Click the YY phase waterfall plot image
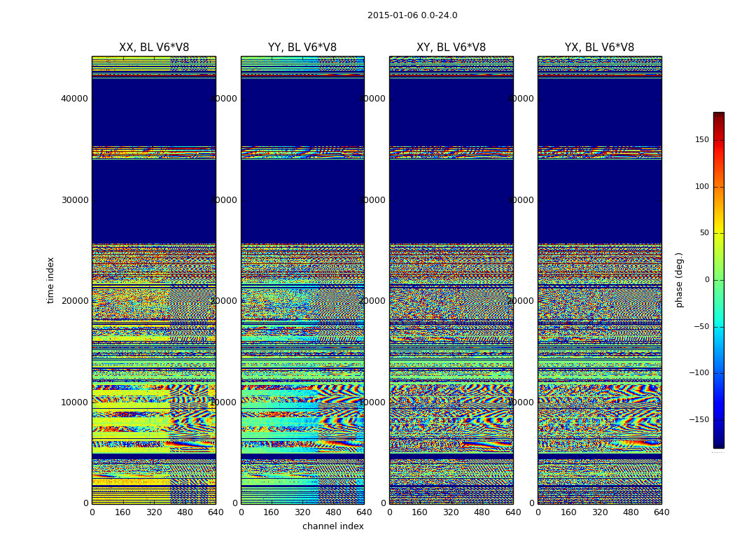The width and height of the screenshot is (735, 560). [302, 280]
